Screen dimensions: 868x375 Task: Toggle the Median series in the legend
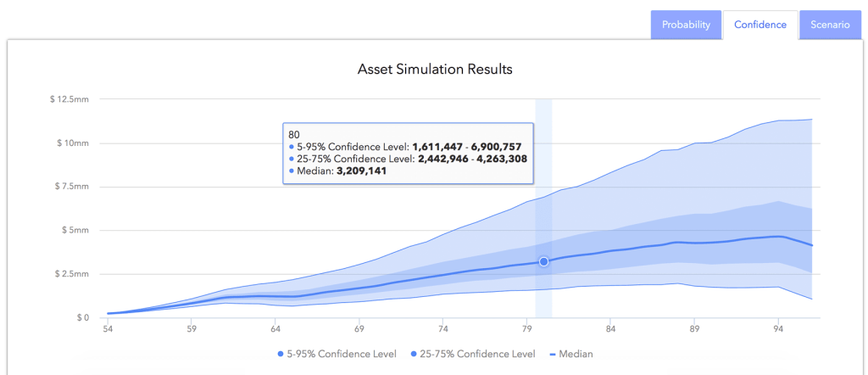[572, 353]
